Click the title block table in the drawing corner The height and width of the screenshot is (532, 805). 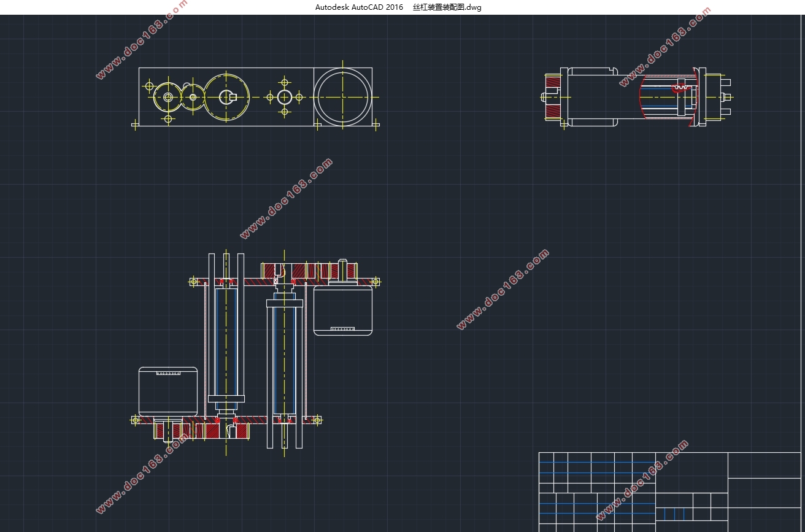[x=670, y=492]
